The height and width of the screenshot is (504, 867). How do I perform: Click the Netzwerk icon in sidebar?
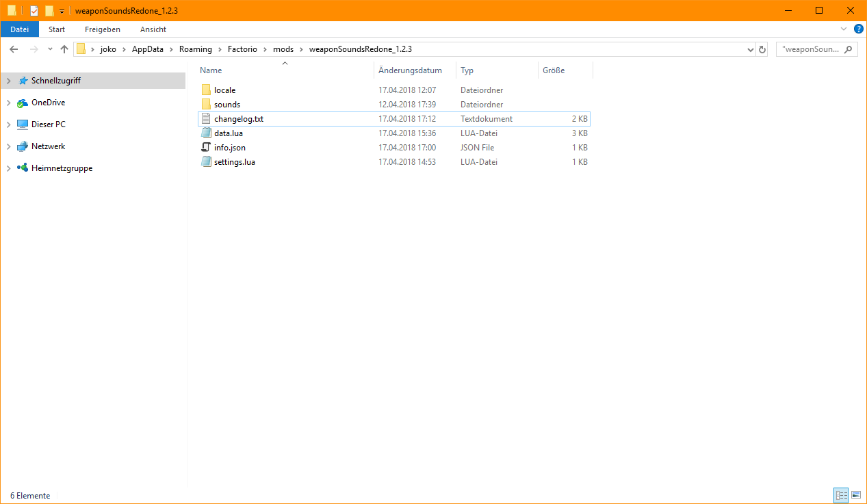coord(23,146)
